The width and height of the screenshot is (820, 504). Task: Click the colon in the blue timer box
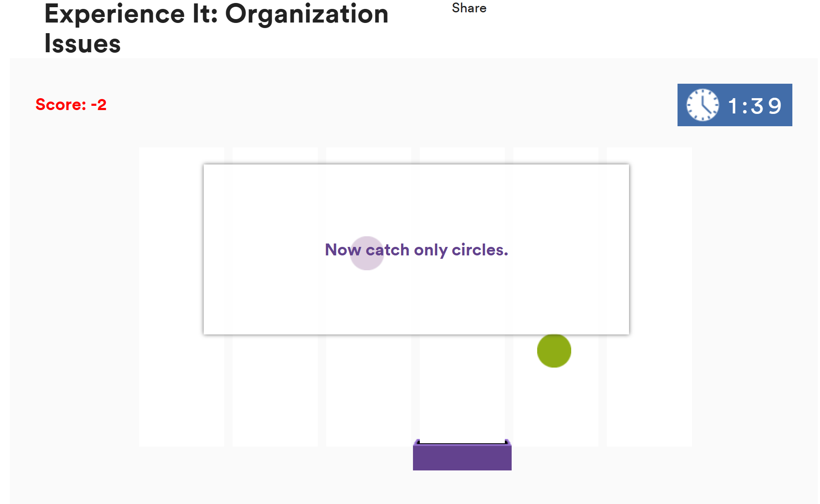tap(745, 107)
